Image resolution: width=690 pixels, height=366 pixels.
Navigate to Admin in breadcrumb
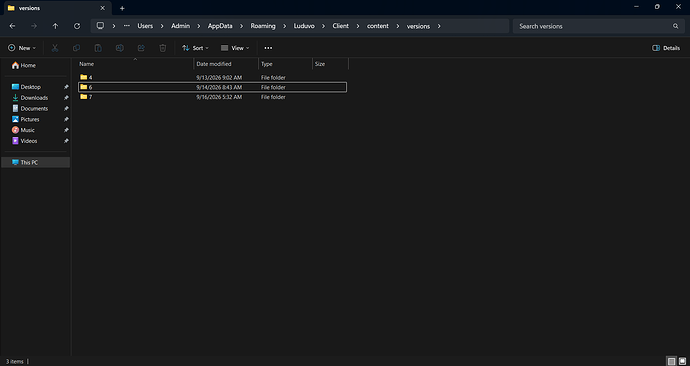[x=180, y=26]
